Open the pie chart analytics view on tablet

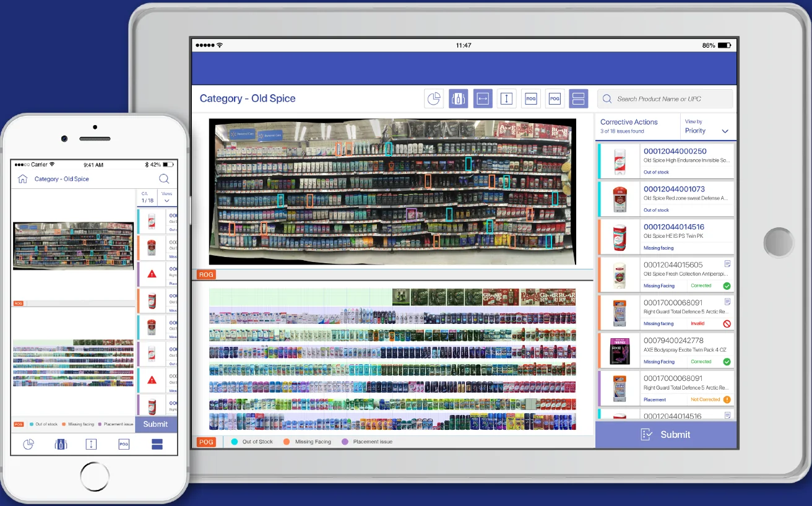pyautogui.click(x=434, y=98)
